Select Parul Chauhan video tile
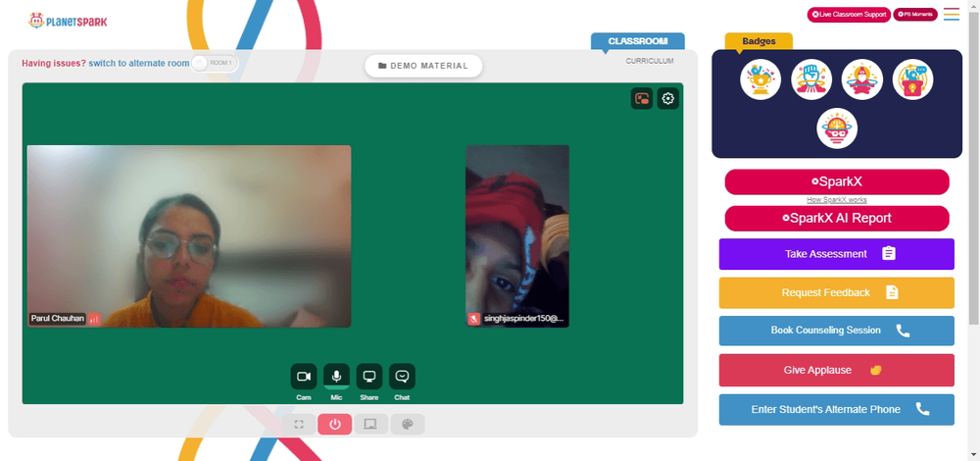Screen dimensions: 980x461 click(189, 236)
